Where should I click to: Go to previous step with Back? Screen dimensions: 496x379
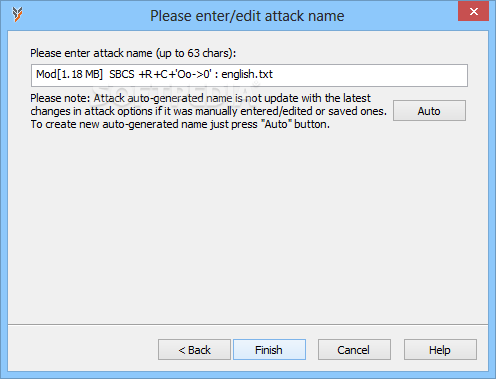(194, 350)
